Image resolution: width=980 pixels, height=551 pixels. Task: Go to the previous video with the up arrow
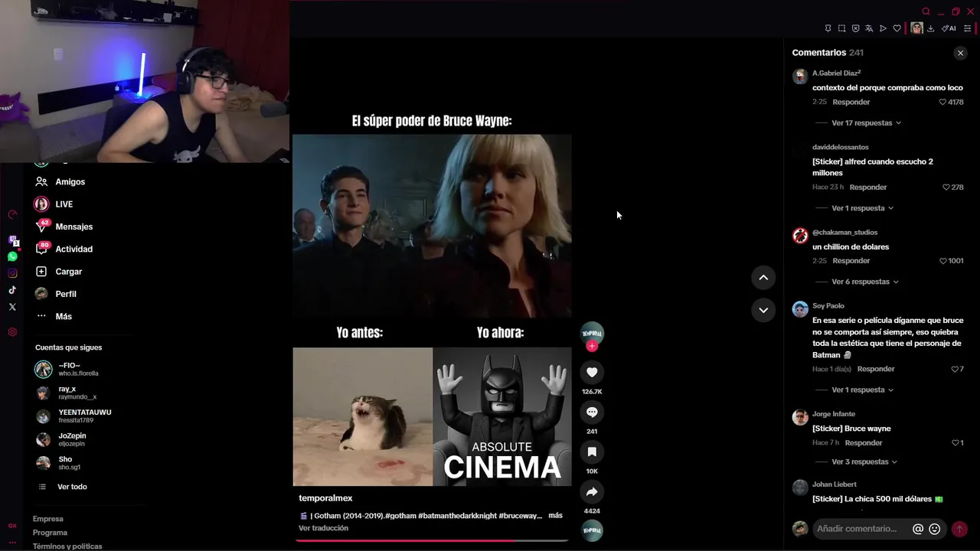763,278
